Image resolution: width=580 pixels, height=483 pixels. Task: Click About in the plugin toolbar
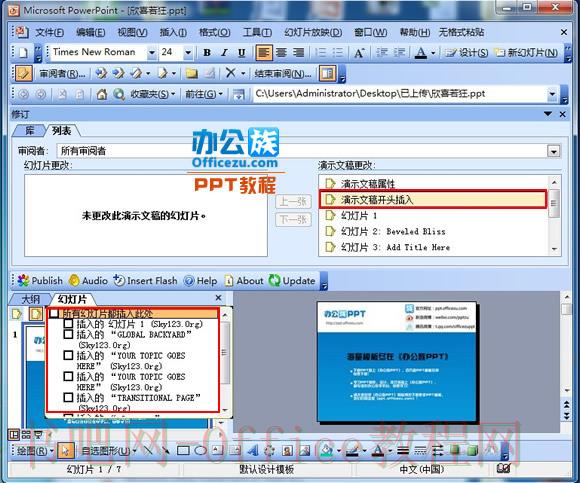tap(244, 281)
